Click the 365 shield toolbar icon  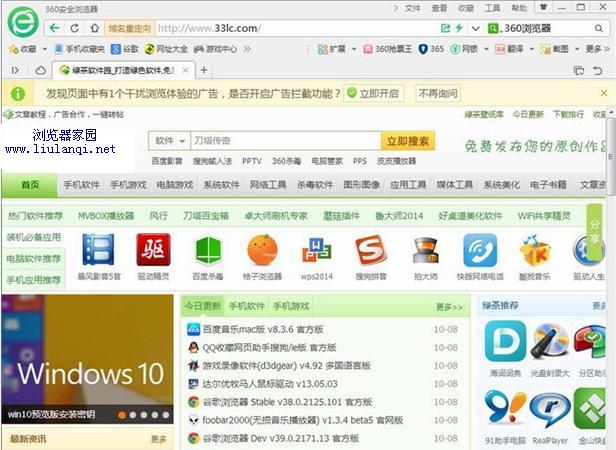(431, 49)
